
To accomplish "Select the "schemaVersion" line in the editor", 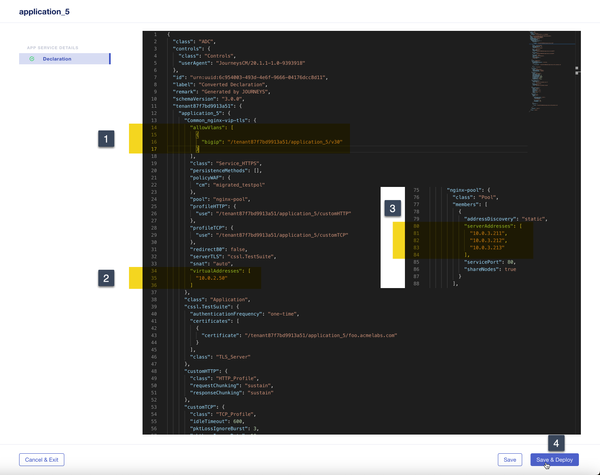I will point(196,99).
